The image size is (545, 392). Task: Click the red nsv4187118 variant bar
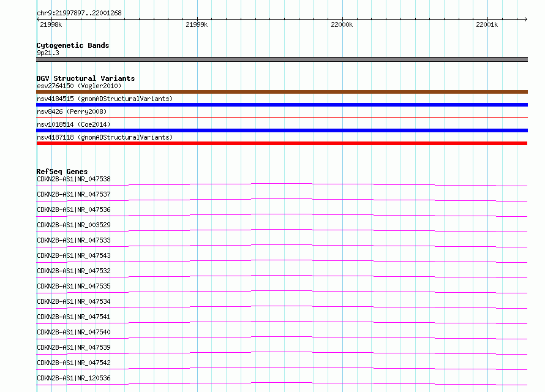(x=282, y=143)
